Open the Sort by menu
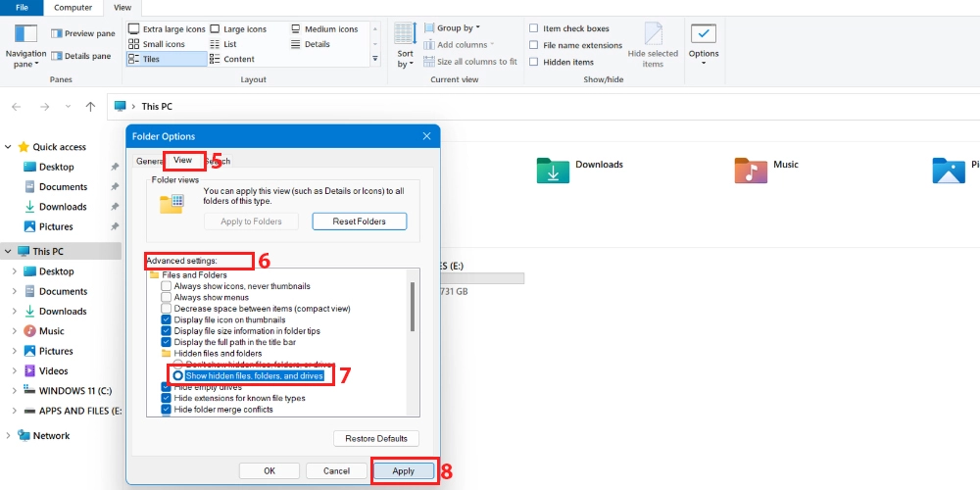980x490 pixels. click(x=405, y=46)
